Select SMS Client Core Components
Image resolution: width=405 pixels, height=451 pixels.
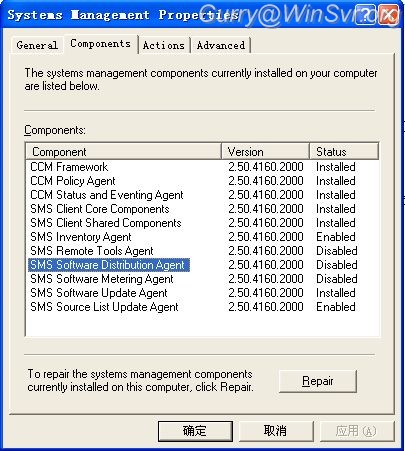point(100,209)
